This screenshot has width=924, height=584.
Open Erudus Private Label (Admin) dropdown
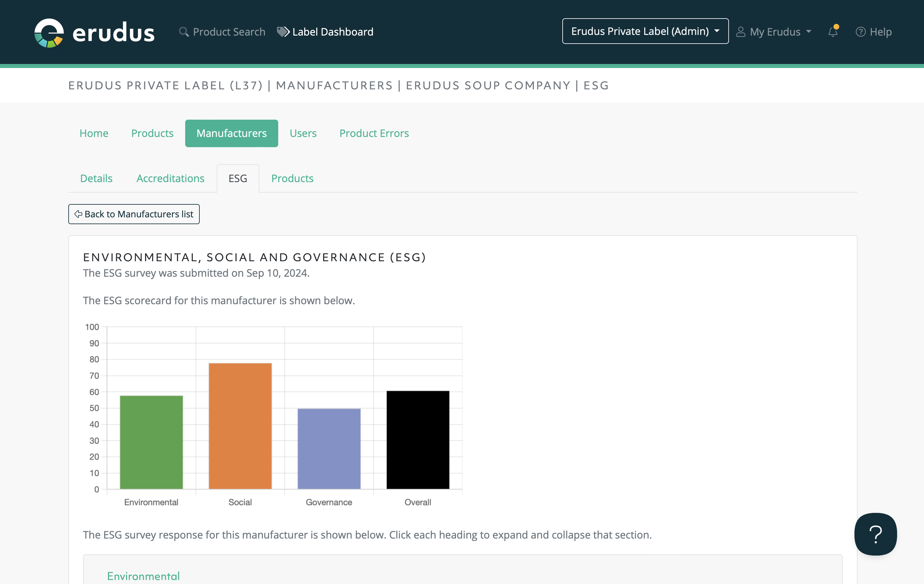pos(645,31)
